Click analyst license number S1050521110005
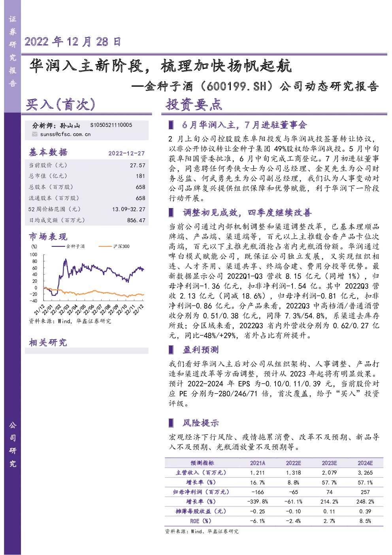Viewport: 392px width, 555px height. point(111,125)
